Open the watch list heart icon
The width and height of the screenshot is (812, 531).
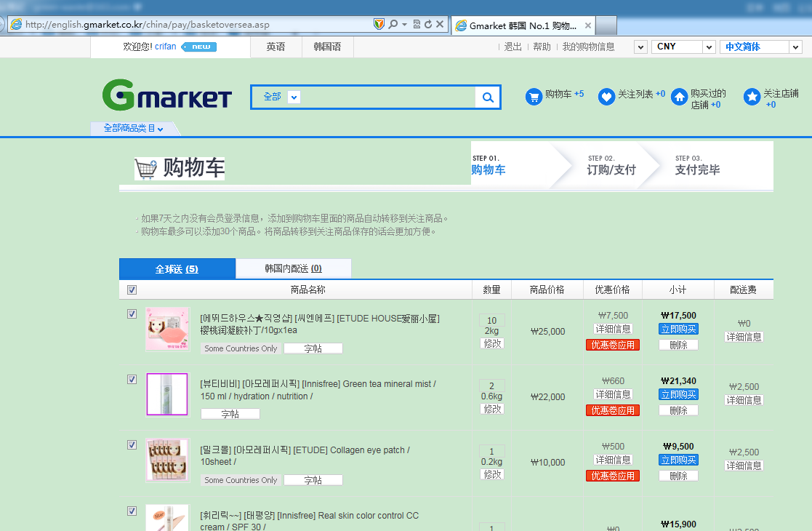click(x=606, y=96)
